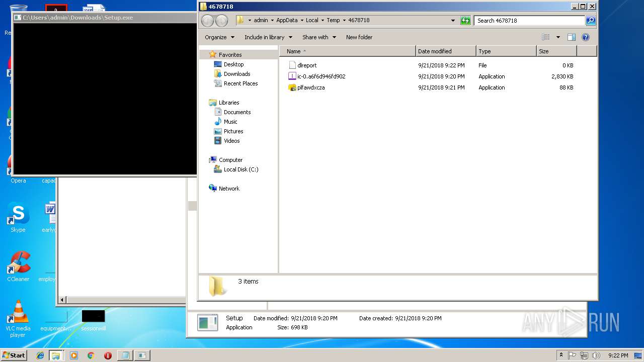644x362 pixels.
Task: Open view options dropdown arrow
Action: click(x=558, y=37)
